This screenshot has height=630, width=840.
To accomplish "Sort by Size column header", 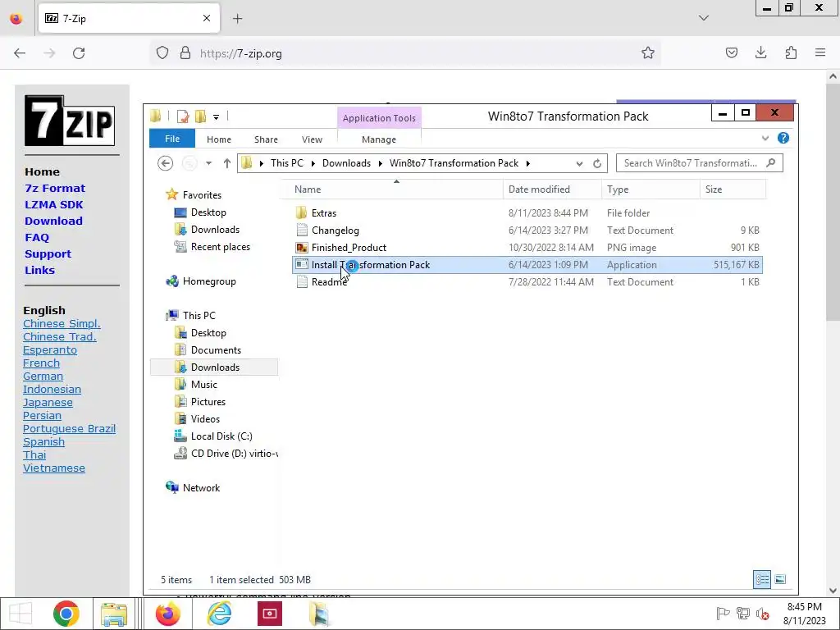I will [733, 189].
